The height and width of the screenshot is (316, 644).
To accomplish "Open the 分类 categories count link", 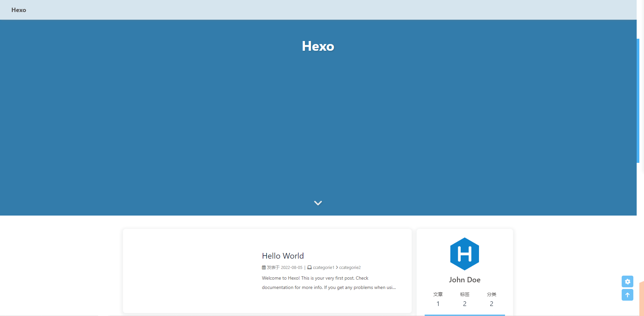I will click(x=491, y=299).
